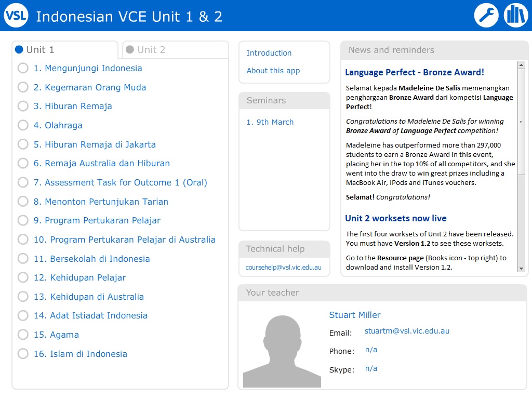Select radio circle for 3. Hiburan Remaja
The image size is (532, 399).
tap(23, 106)
